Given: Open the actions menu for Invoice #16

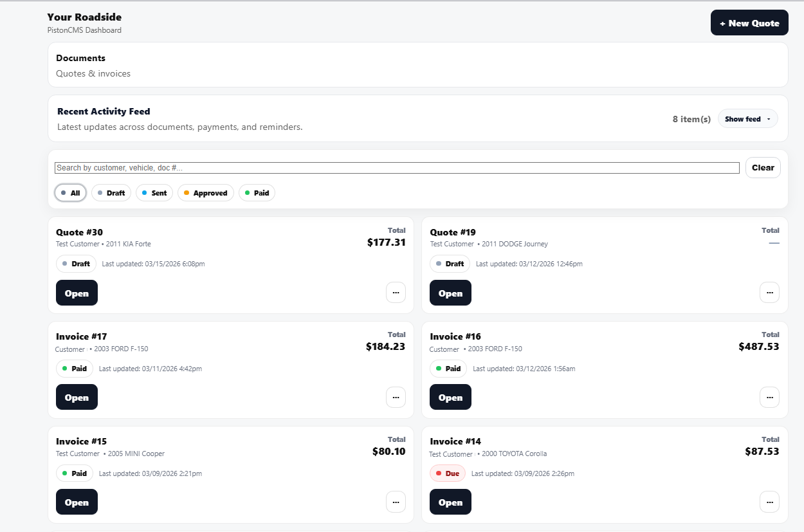Looking at the screenshot, I should coord(769,397).
